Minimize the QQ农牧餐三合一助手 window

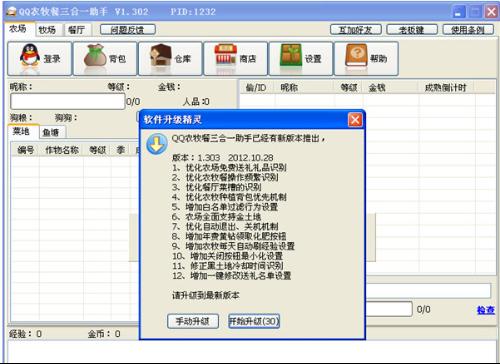(x=458, y=12)
